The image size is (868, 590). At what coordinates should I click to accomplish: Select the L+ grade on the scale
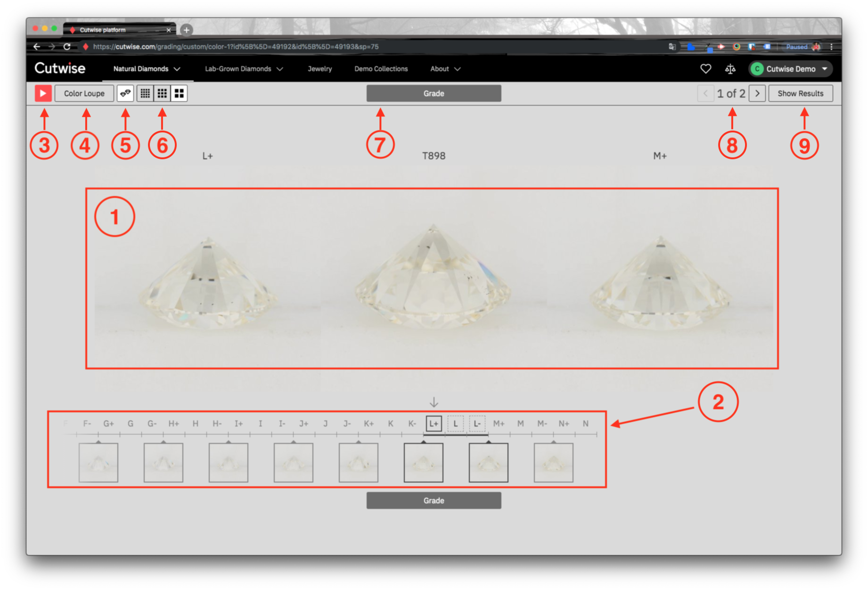[434, 424]
